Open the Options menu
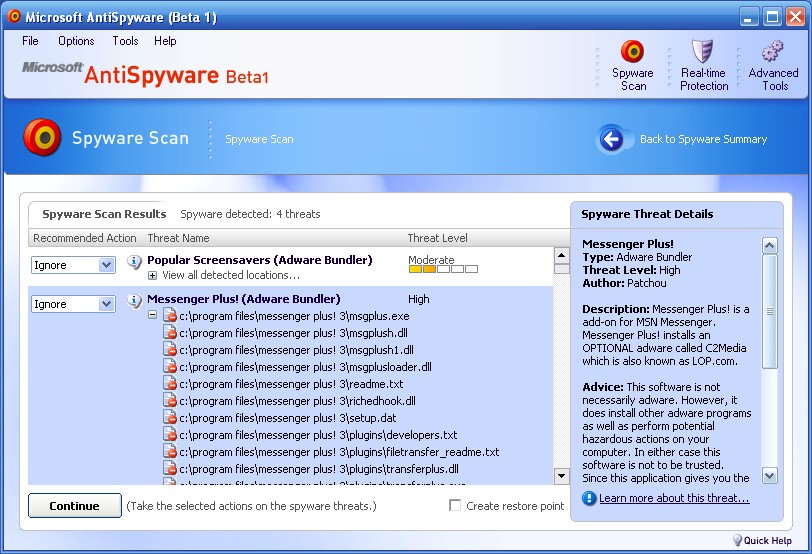This screenshot has width=812, height=554. 76,41
